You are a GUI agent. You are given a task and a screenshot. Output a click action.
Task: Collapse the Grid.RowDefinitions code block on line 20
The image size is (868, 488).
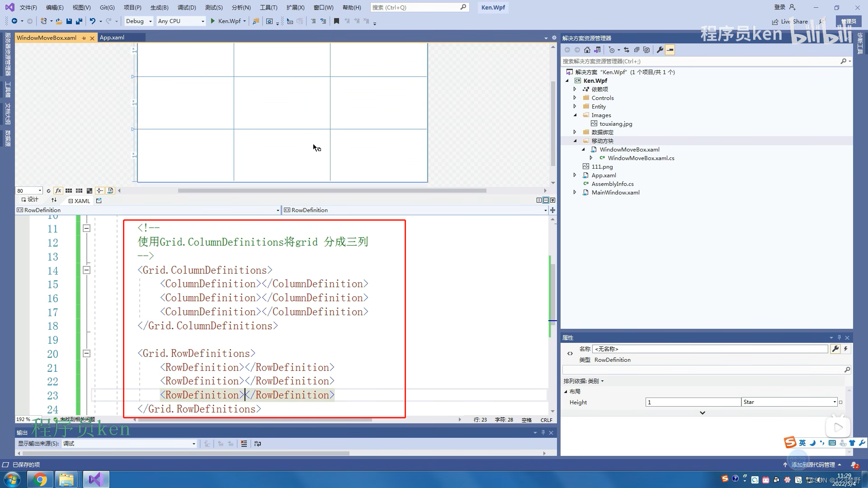tap(87, 354)
